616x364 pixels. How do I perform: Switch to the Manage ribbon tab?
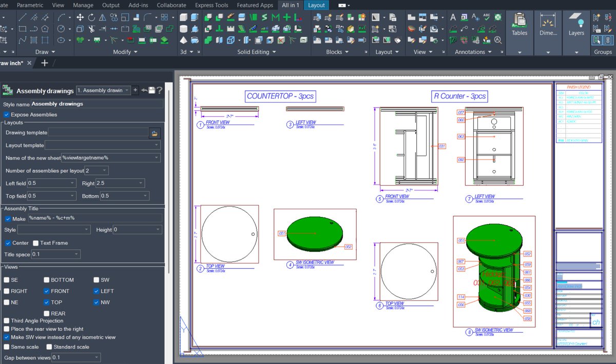(x=83, y=5)
